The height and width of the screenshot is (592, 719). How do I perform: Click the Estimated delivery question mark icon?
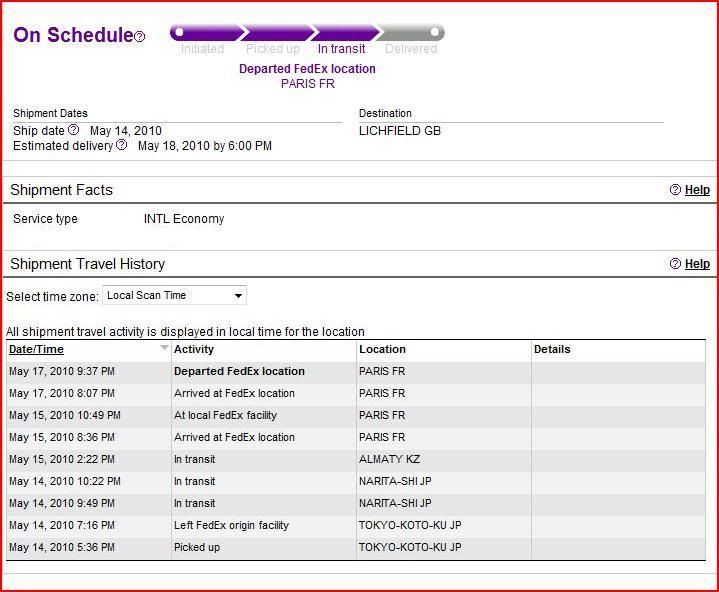122,145
